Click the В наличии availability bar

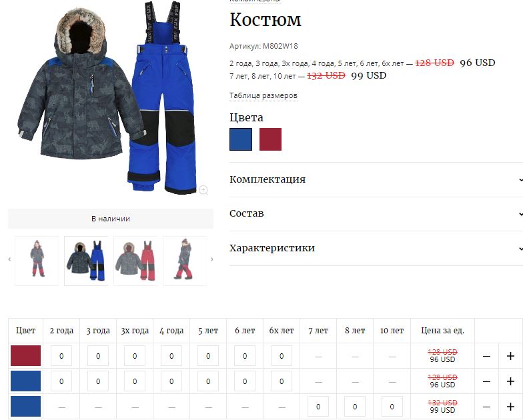pos(111,219)
